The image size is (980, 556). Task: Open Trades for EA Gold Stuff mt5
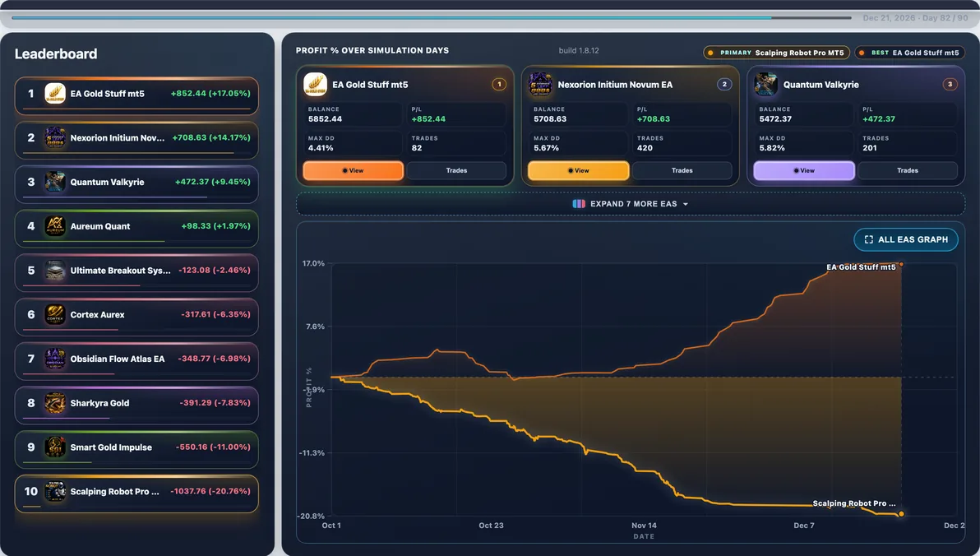[456, 171]
